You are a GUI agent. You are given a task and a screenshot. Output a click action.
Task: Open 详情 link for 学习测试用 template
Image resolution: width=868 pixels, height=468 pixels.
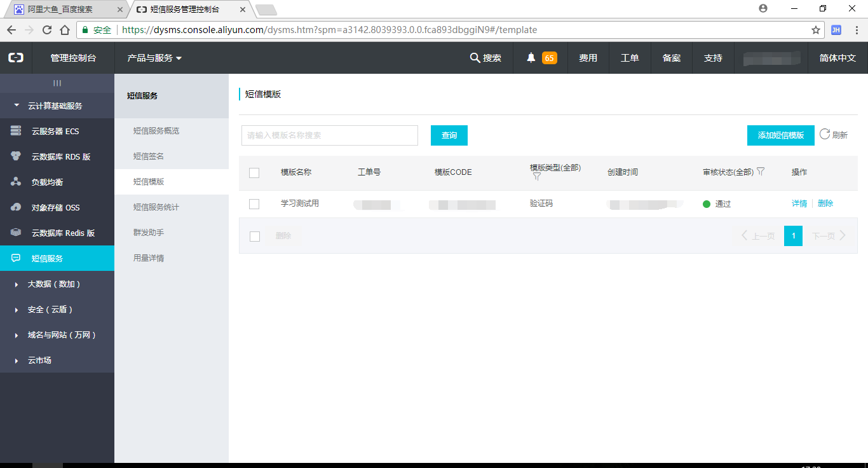click(x=799, y=203)
